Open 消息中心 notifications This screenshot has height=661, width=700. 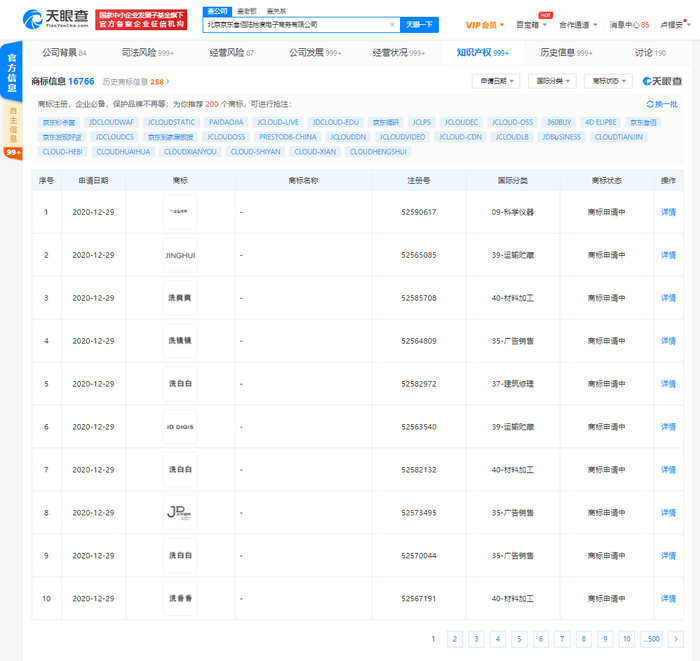pyautogui.click(x=629, y=25)
